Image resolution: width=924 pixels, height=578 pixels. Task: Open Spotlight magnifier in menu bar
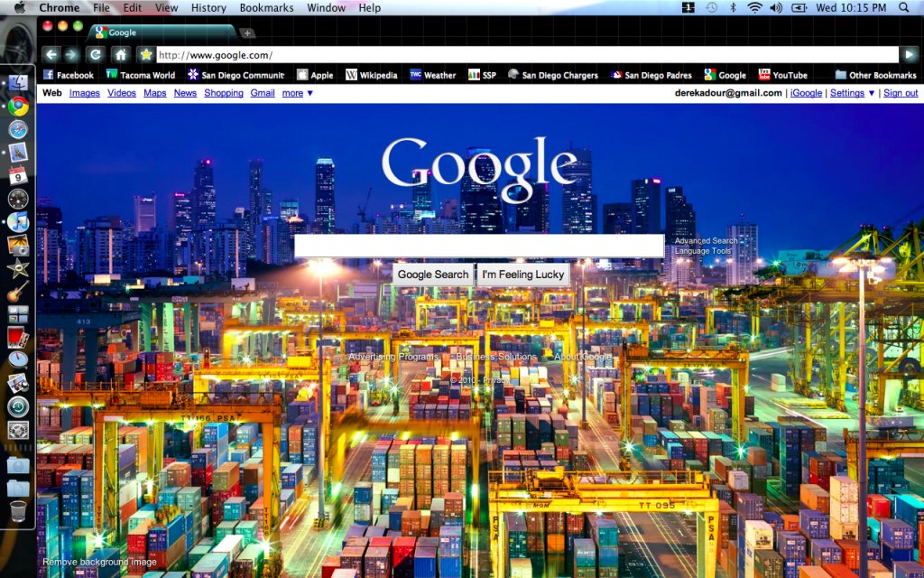coord(904,7)
